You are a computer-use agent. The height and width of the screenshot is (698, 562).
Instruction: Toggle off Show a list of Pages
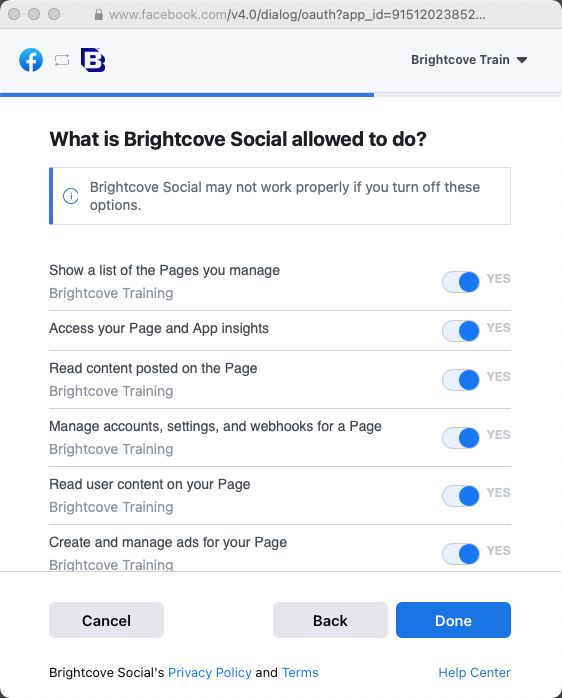pos(460,282)
